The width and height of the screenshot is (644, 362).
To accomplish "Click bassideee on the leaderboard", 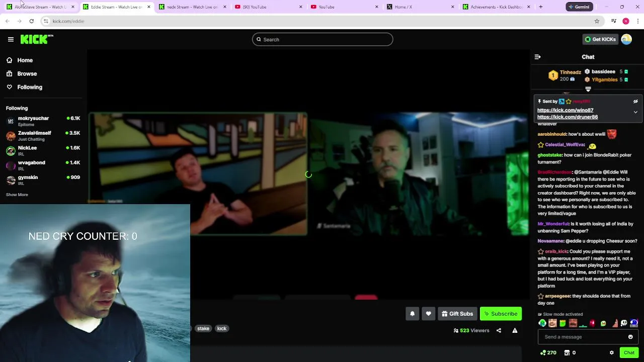I will (x=603, y=72).
